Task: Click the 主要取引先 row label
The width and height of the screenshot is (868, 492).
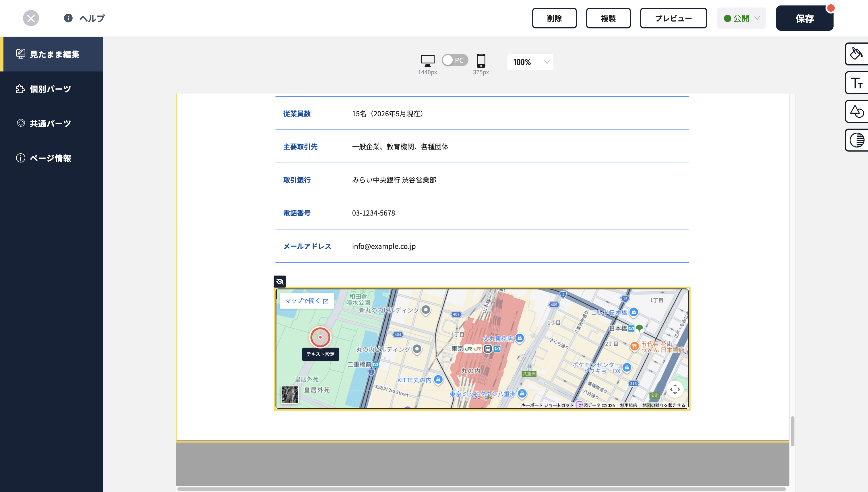Action: (x=300, y=147)
